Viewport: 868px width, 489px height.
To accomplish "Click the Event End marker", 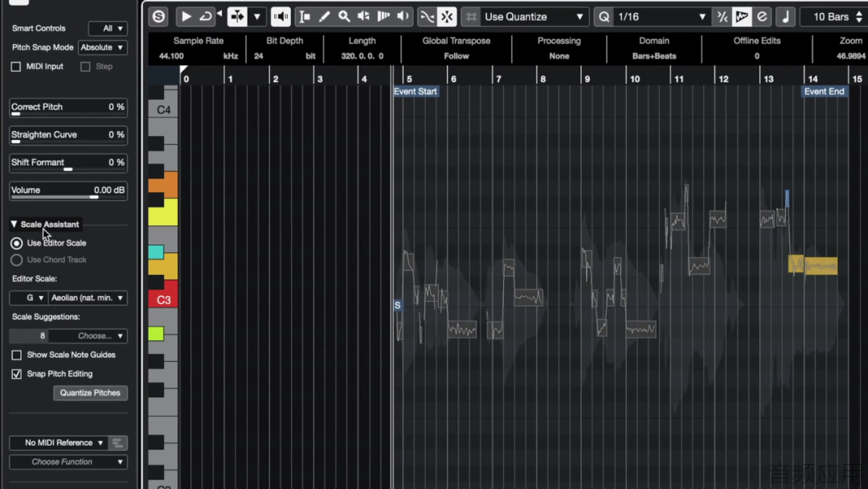I will [x=825, y=92].
